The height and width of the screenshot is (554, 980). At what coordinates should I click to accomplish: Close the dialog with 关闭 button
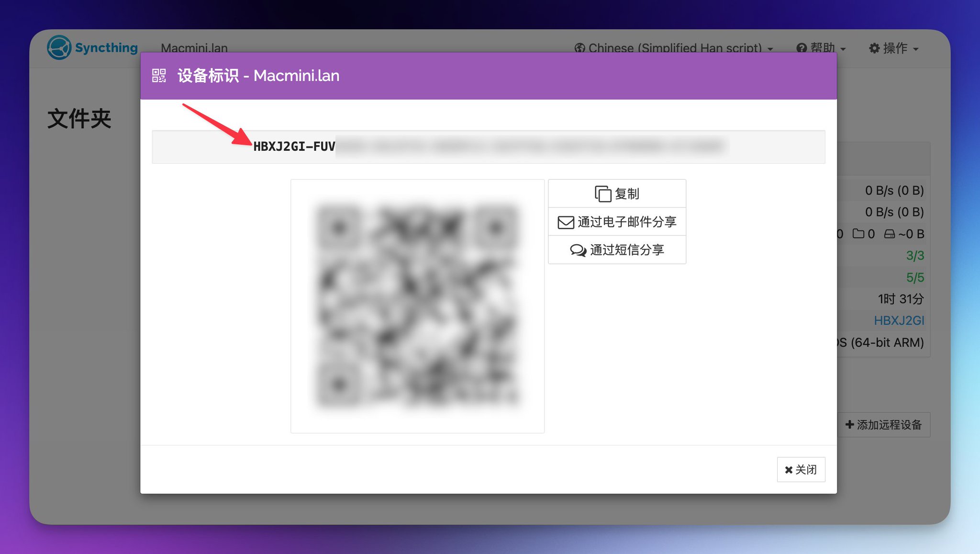click(801, 469)
